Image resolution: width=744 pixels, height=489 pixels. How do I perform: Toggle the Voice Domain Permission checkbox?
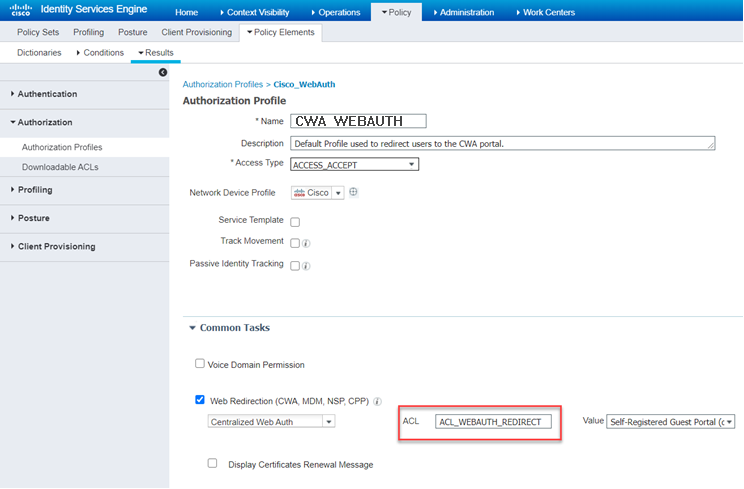[x=200, y=364]
